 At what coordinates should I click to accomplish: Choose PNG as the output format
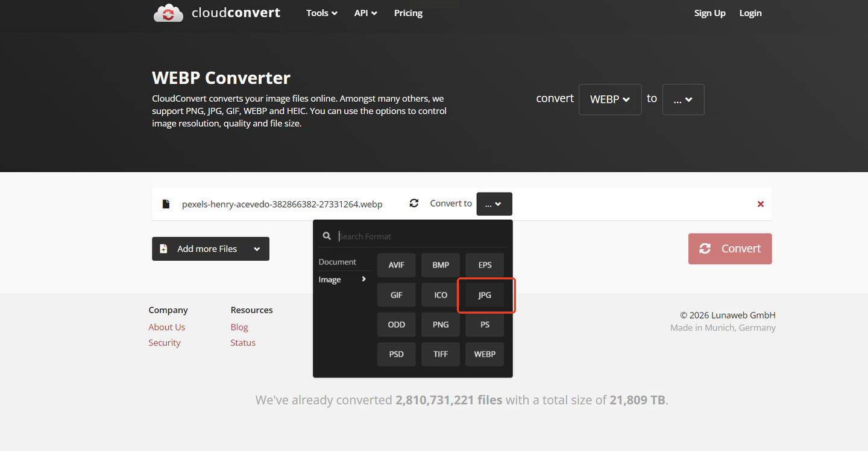[441, 325]
